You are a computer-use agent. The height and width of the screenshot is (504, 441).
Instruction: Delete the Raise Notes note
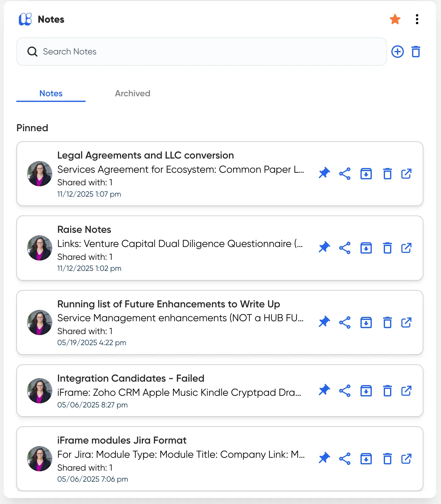388,248
